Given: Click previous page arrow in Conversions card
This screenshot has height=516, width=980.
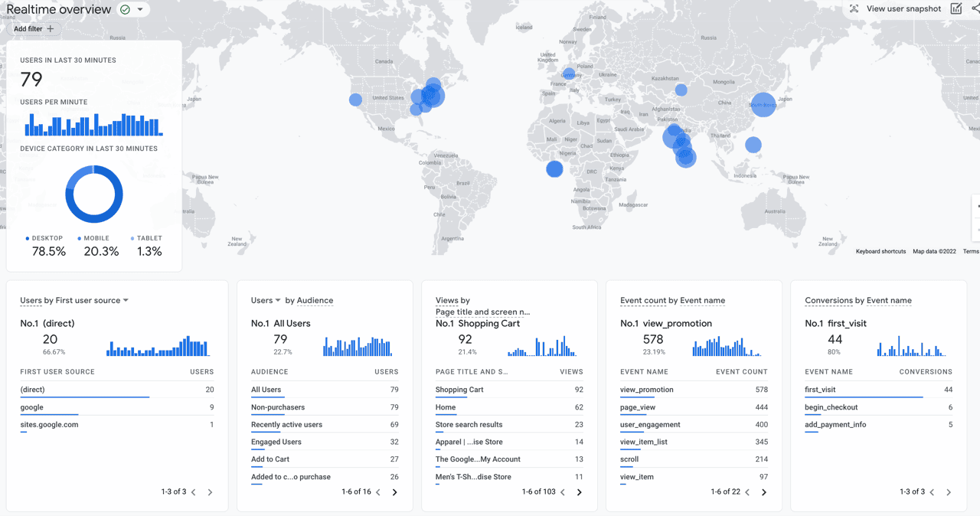Looking at the screenshot, I should click(x=932, y=492).
